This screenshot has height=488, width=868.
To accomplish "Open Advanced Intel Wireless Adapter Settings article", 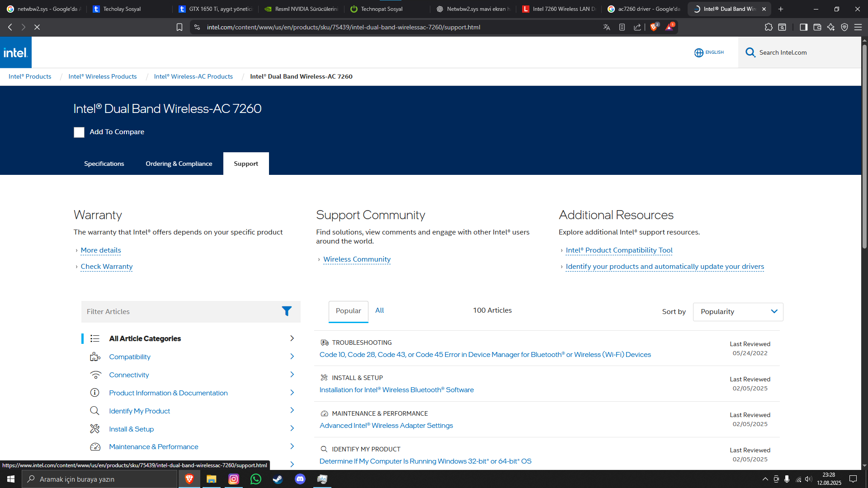I will tap(386, 426).
